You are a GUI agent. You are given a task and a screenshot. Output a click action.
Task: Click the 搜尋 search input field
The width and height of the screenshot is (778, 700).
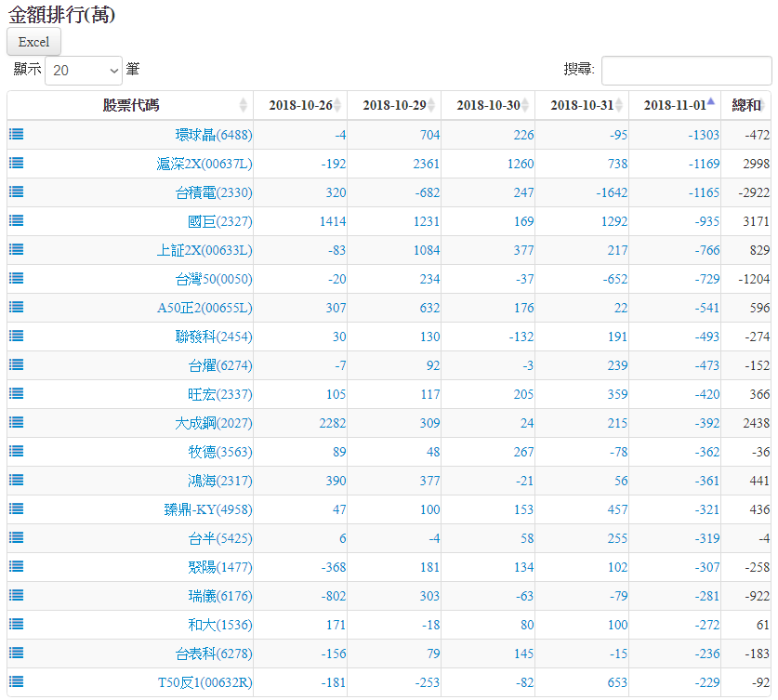(x=686, y=70)
